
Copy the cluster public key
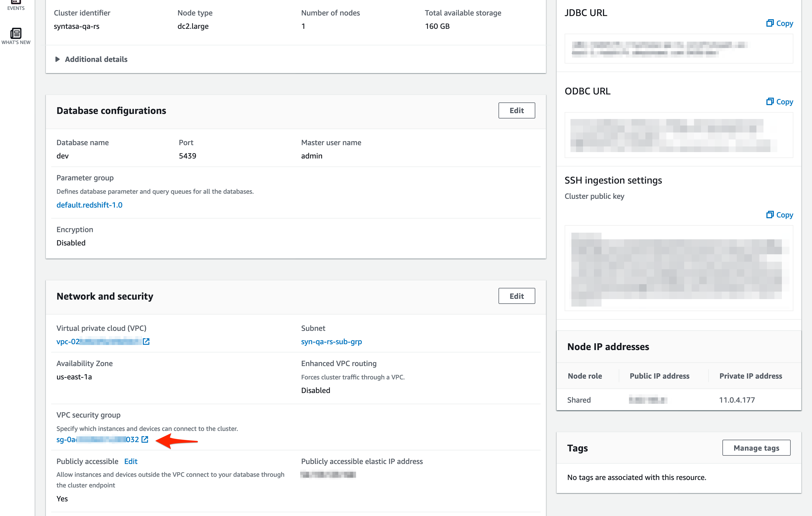click(x=779, y=215)
